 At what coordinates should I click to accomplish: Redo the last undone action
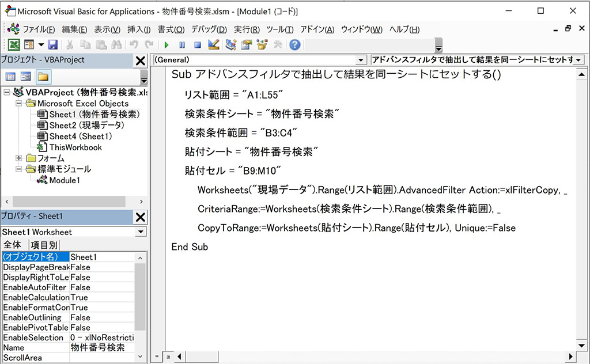[x=149, y=45]
